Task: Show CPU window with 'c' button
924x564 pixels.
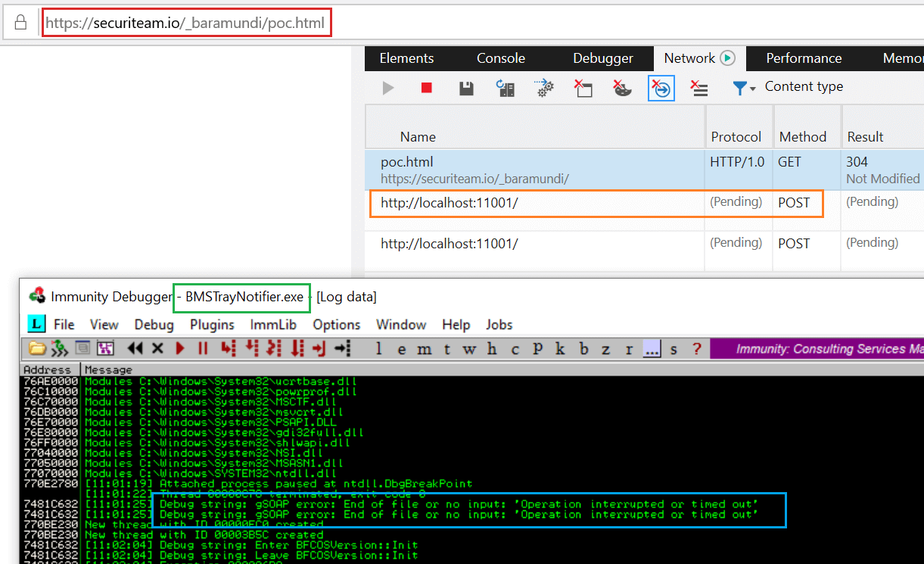Action: [515, 348]
